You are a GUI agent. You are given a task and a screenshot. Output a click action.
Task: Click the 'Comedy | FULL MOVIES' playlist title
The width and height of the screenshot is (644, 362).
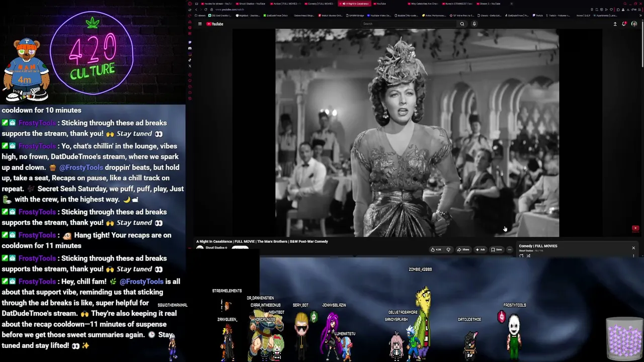[538, 246]
